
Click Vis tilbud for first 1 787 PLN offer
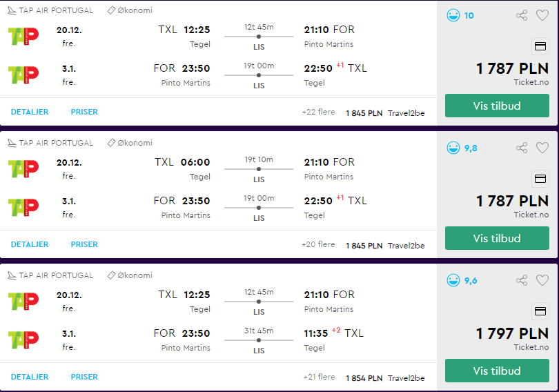497,106
